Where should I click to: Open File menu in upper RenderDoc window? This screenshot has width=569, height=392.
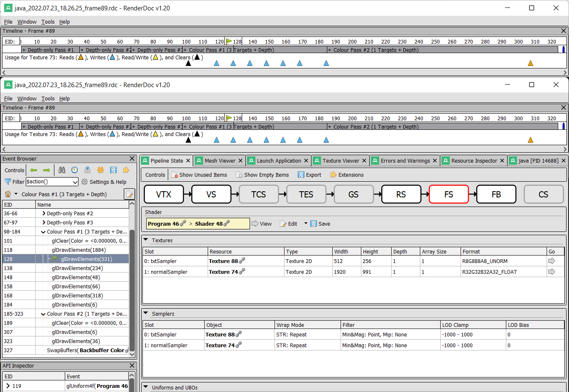click(x=8, y=22)
